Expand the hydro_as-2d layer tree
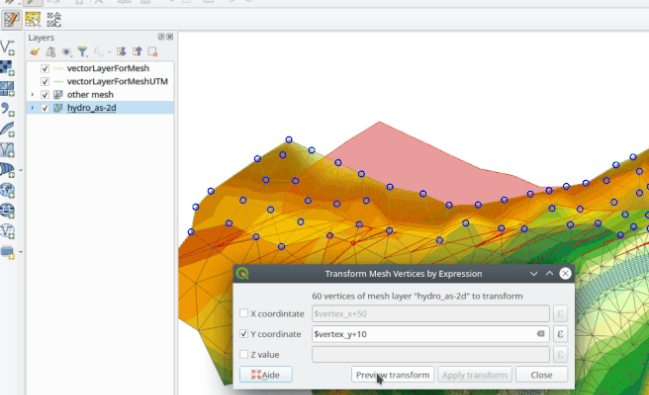The image size is (649, 395). point(33,108)
